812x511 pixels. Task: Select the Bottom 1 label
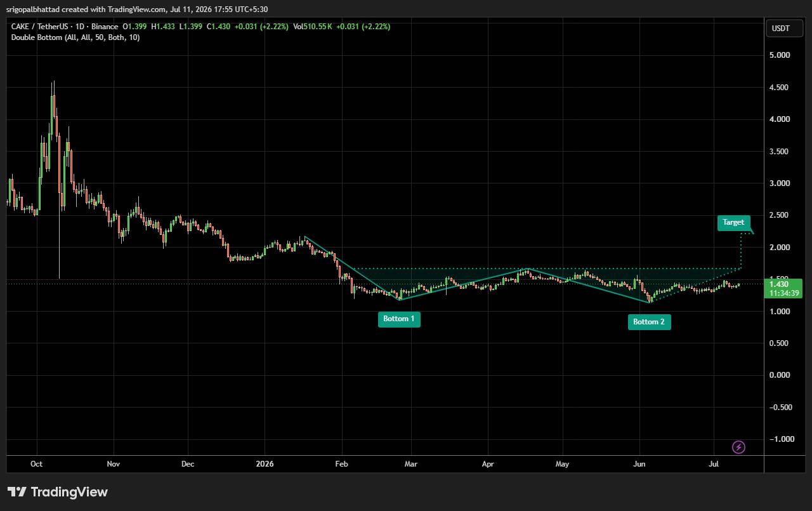click(x=399, y=319)
